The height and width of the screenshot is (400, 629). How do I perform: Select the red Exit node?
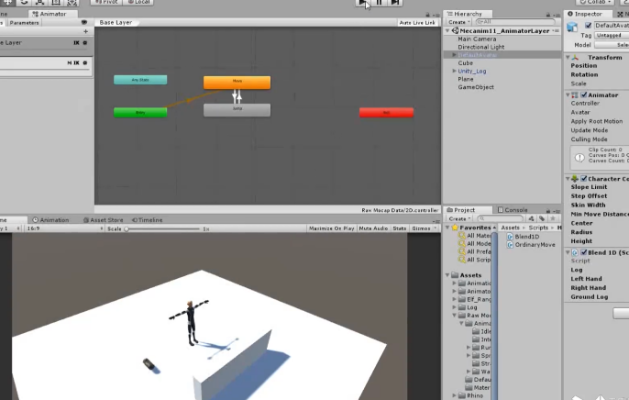[386, 113]
